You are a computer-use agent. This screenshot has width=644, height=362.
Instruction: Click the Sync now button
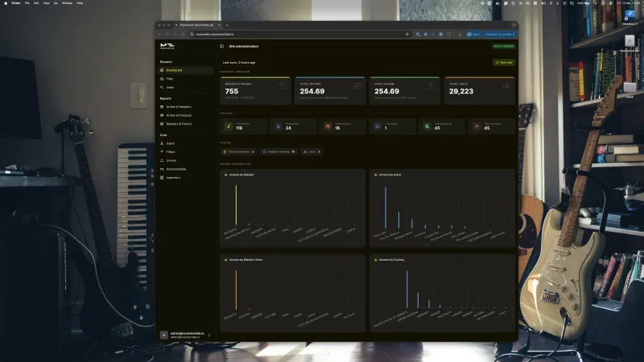pyautogui.click(x=504, y=63)
